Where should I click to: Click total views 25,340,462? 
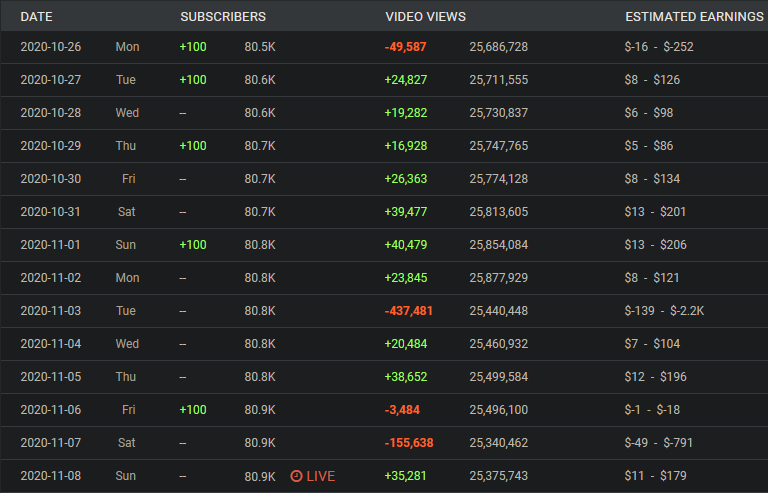pyautogui.click(x=499, y=443)
